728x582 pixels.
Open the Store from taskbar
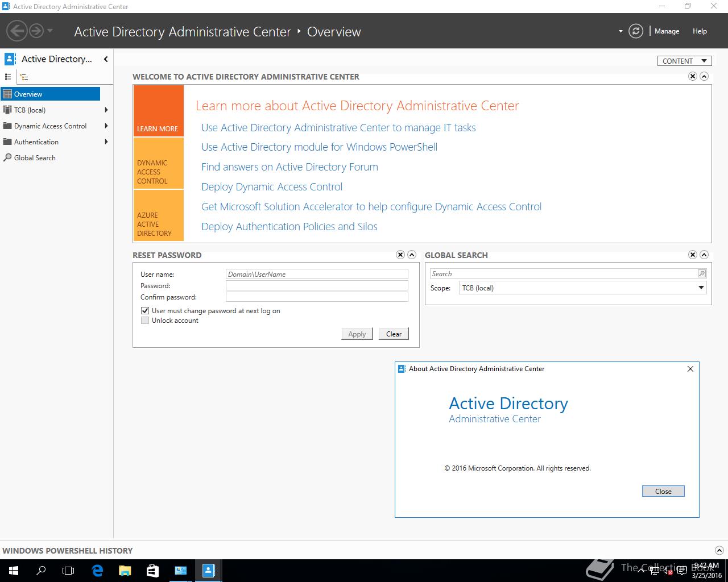152,571
